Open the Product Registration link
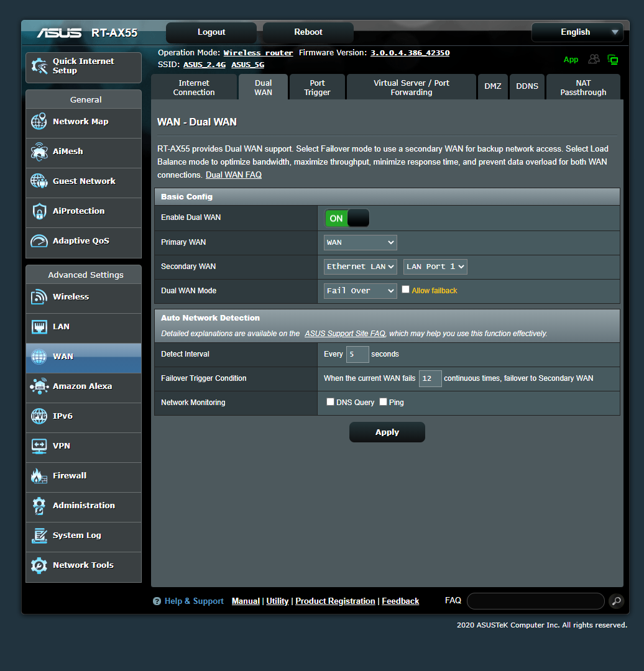Screen dimensions: 644x671 coord(335,601)
